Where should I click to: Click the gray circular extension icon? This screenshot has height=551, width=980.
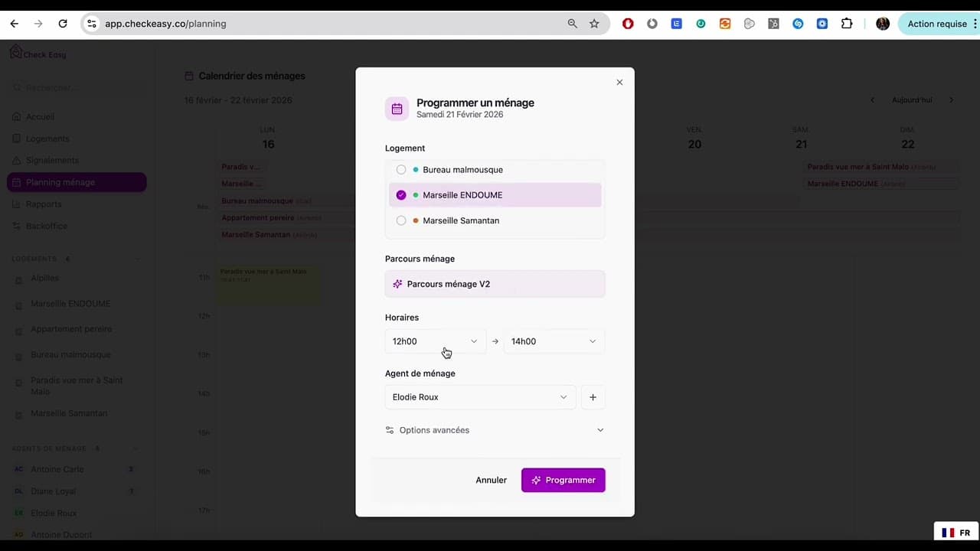[652, 24]
